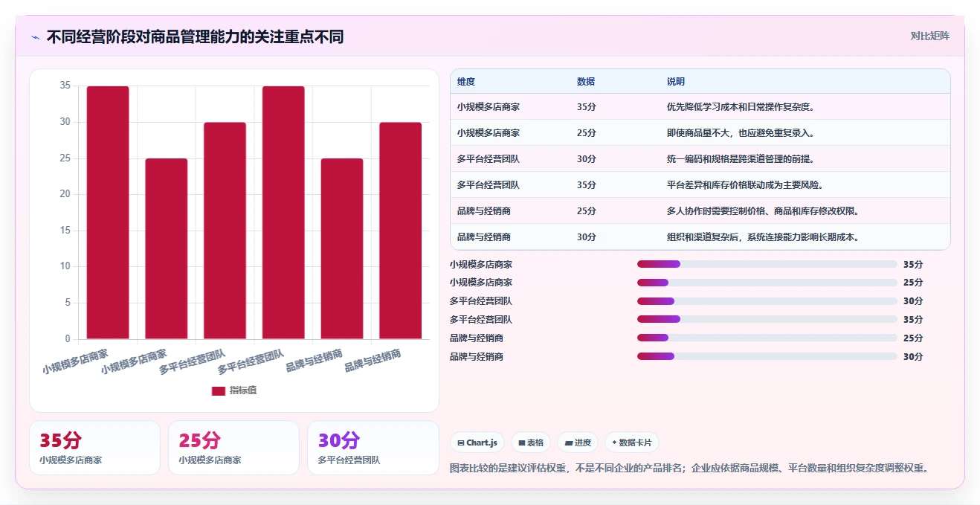Open the 35分 小规模多店商家 data card
This screenshot has width=980, height=505.
pos(94,448)
